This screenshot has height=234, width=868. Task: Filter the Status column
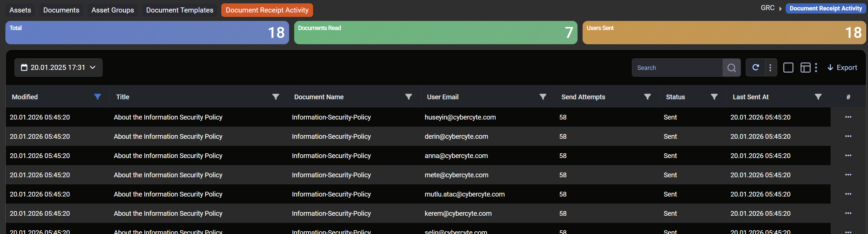714,97
